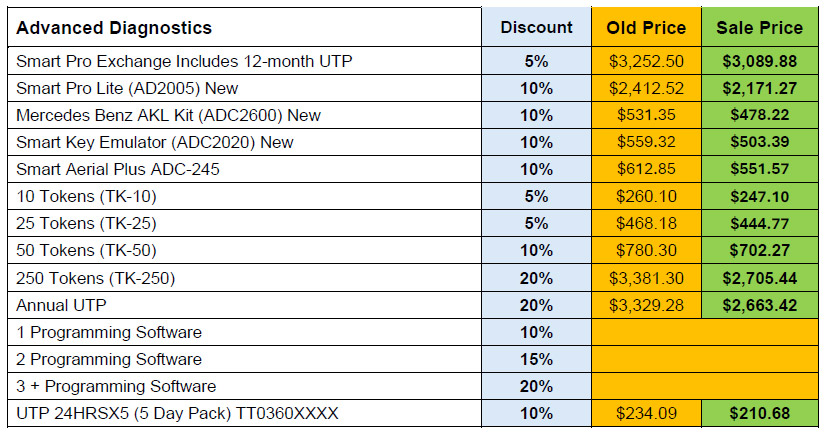Select Smart Key Emulator (ADC2020) entry
This screenshot has height=436, width=827.
click(155, 142)
